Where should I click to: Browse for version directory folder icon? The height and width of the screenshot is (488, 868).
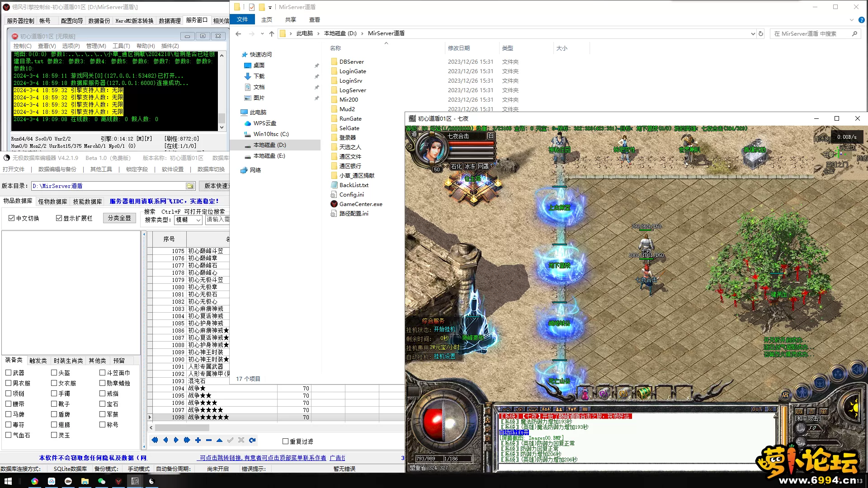click(x=190, y=186)
